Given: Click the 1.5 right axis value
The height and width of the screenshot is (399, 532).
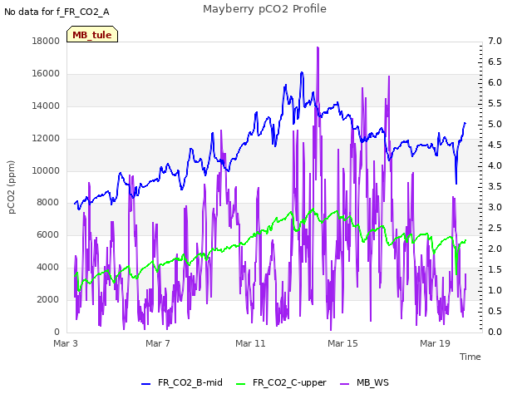Looking at the screenshot, I should tap(495, 269).
